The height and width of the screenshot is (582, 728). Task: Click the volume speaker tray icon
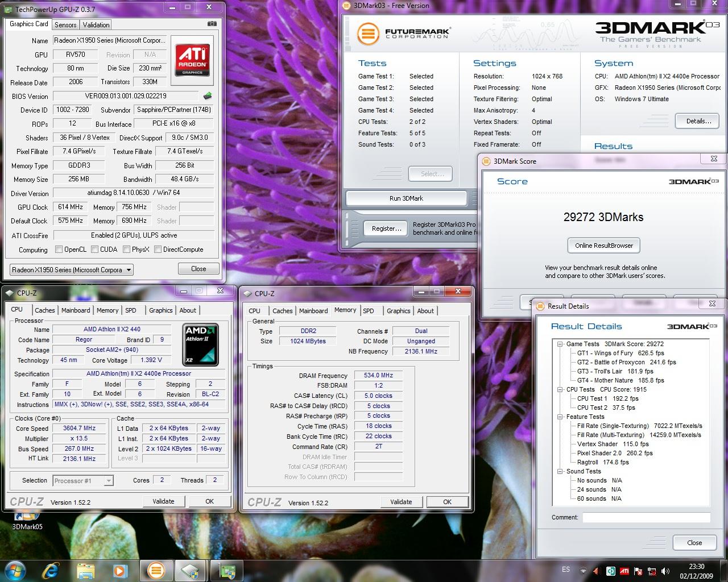[666, 571]
